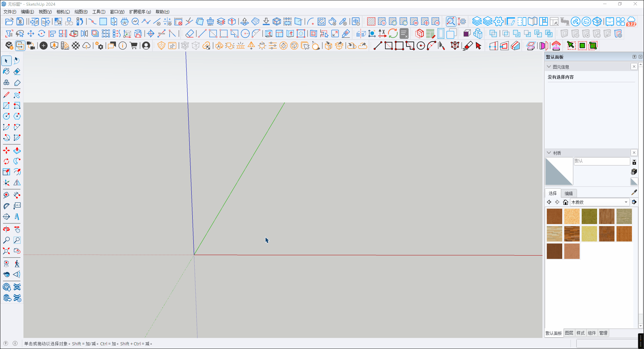Set material to default using small swatch icon
This screenshot has width=644, height=349.
(634, 182)
